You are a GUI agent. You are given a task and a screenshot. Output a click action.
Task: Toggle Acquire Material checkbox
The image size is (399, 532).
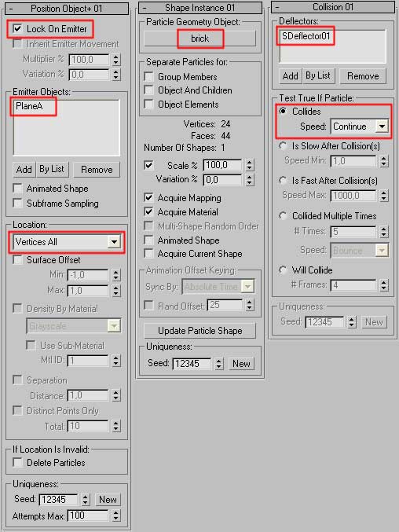click(148, 212)
